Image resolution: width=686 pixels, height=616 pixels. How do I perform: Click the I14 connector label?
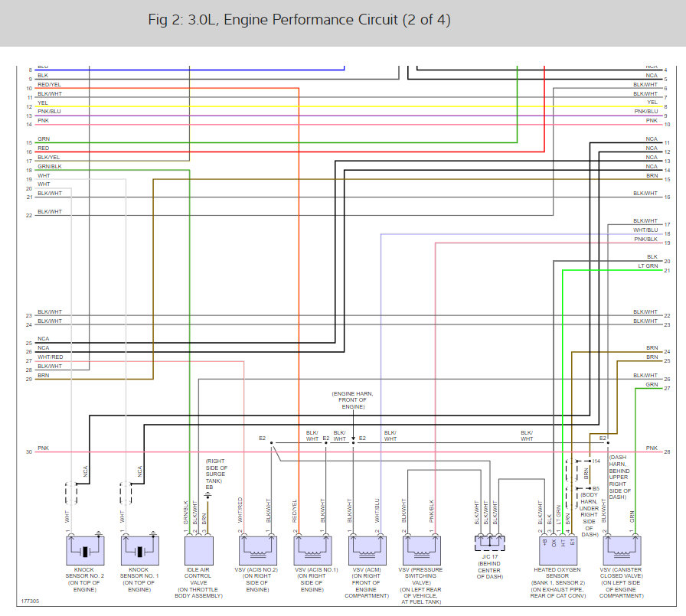pos(596,461)
